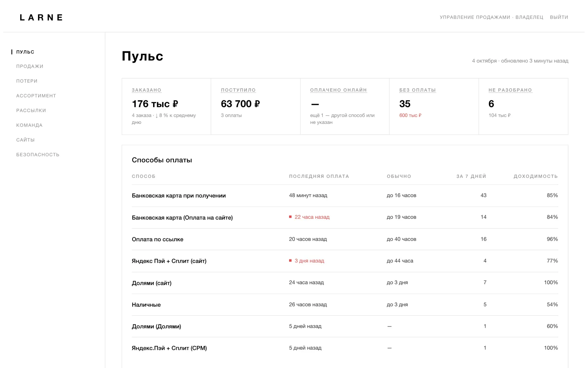Select the Долями (сайт) row

[345, 283]
